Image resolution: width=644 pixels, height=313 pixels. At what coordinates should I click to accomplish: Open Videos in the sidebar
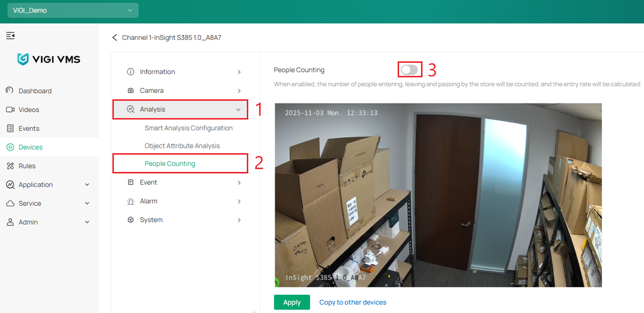click(x=49, y=109)
